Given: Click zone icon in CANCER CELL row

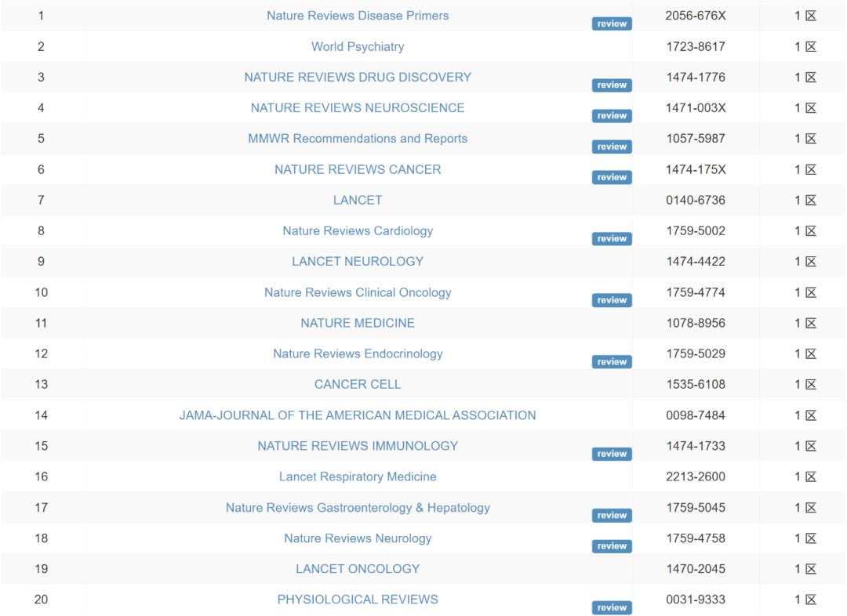Looking at the screenshot, I should click(811, 384).
